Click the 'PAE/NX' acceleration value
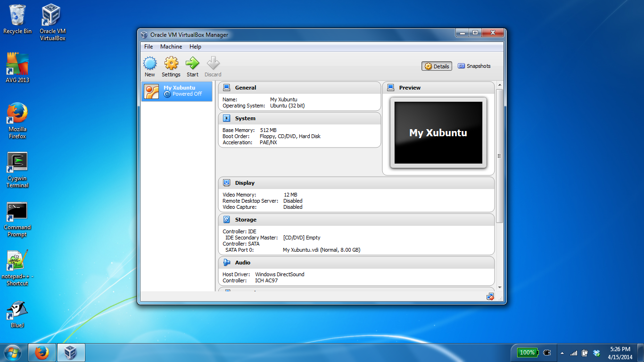 coord(268,142)
